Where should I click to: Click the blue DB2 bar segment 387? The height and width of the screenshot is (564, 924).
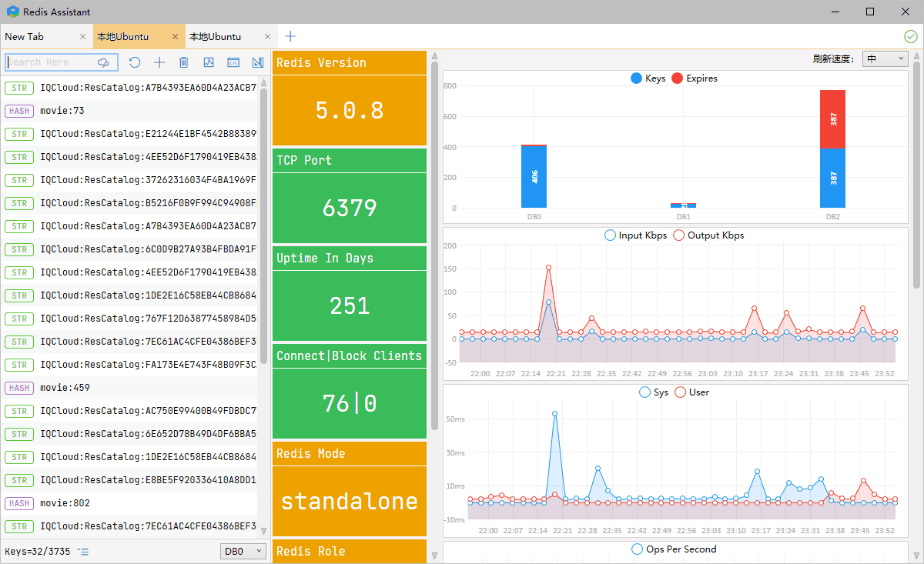pos(832,179)
